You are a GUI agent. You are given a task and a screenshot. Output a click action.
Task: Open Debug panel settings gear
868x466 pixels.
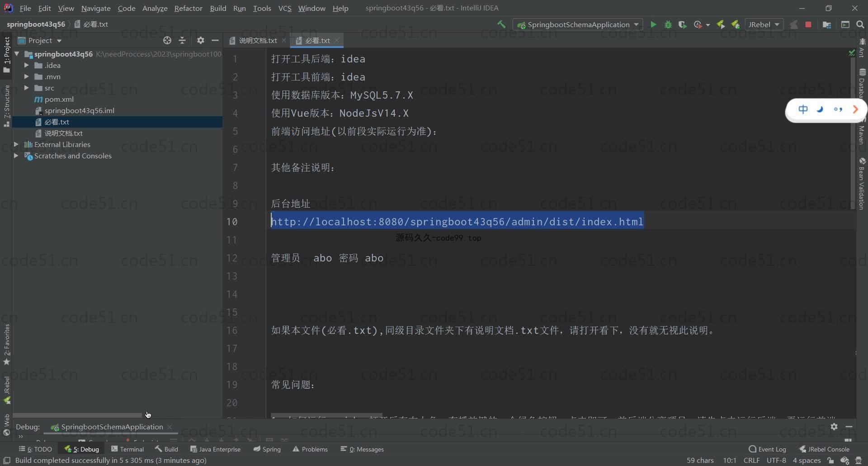tap(834, 426)
